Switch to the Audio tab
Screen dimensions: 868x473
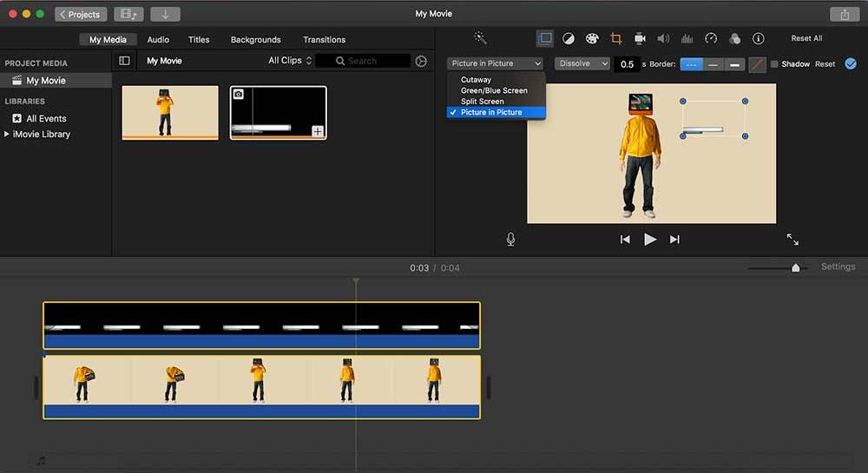pos(158,40)
